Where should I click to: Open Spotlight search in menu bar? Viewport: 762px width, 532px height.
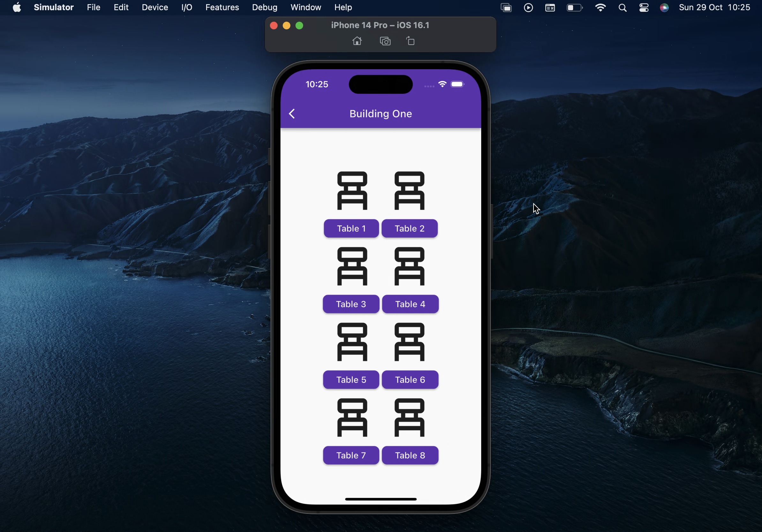pyautogui.click(x=623, y=7)
